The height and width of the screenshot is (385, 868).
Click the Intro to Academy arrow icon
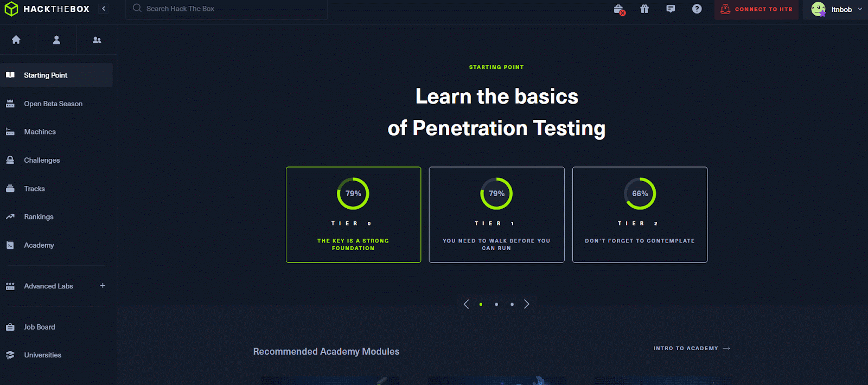tap(727, 348)
